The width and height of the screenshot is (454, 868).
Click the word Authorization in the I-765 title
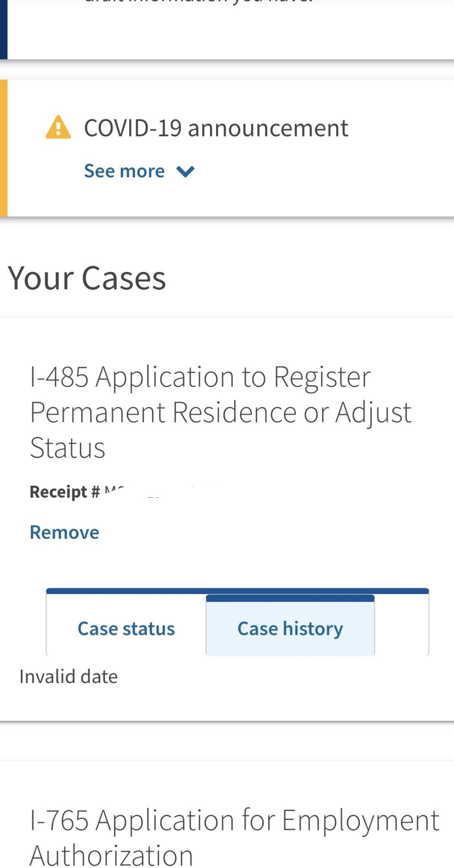click(x=111, y=855)
